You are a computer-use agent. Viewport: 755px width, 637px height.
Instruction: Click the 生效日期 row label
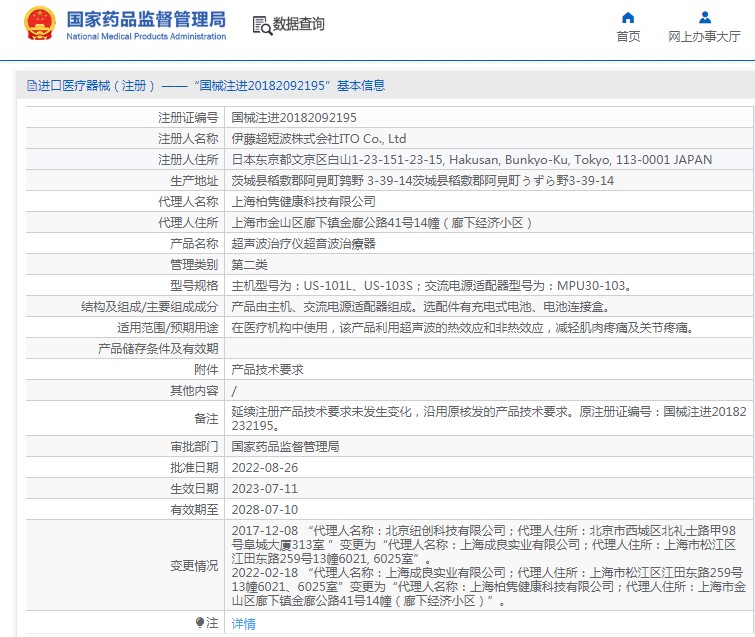(x=195, y=489)
